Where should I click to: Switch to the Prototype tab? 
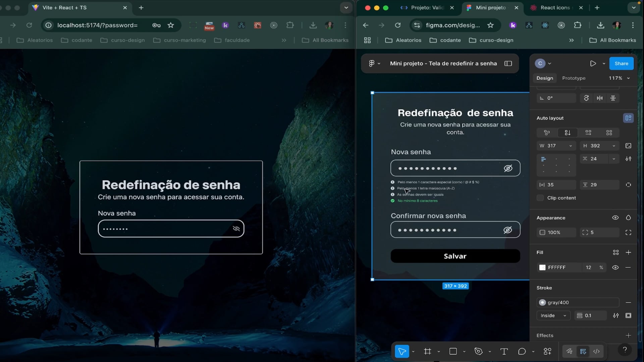click(x=574, y=78)
